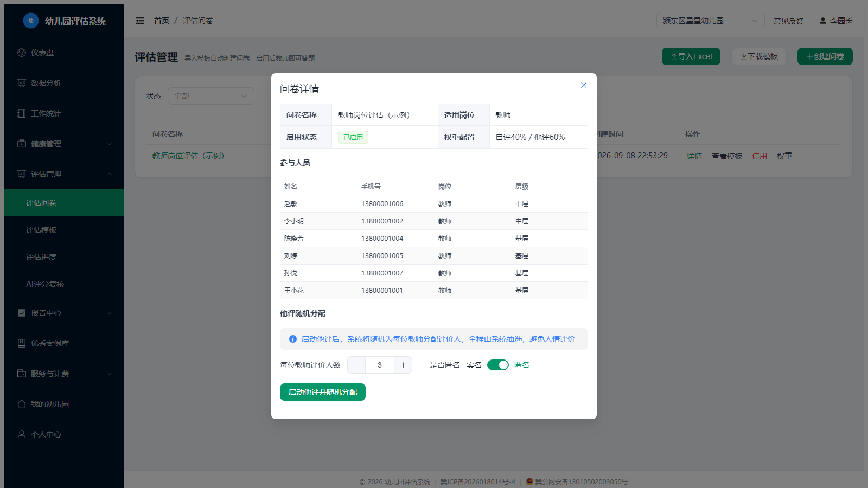Open the 评估模板 submenu item

tap(64, 230)
